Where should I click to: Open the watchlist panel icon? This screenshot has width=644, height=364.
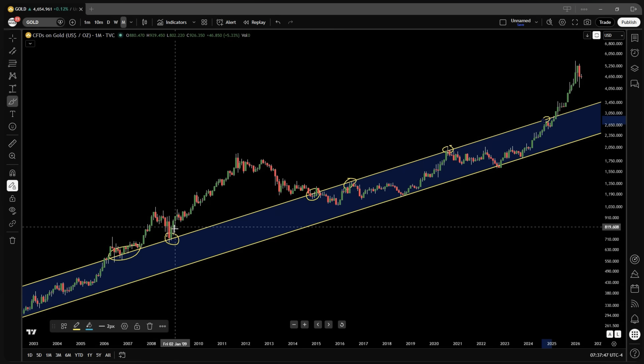coord(634,38)
